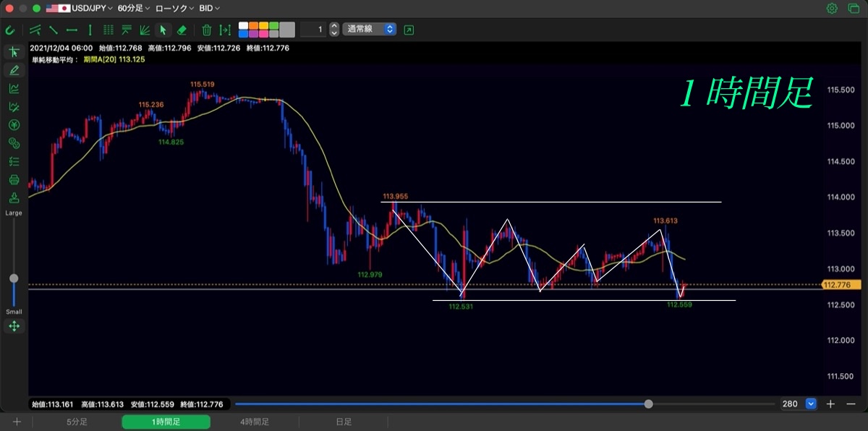Open chart settings gear icon
Viewport: 868px width, 431px height.
point(832,9)
